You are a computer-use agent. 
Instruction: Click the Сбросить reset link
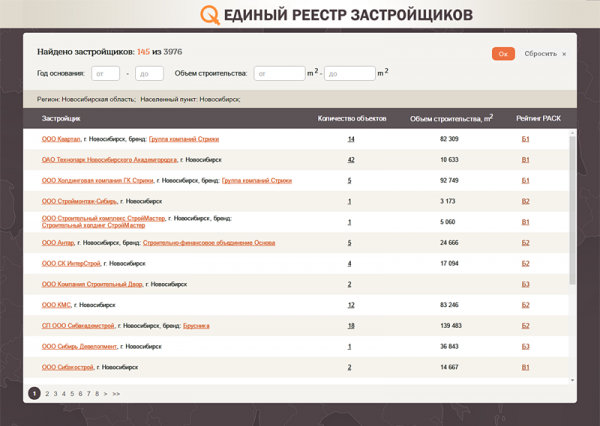coord(540,54)
